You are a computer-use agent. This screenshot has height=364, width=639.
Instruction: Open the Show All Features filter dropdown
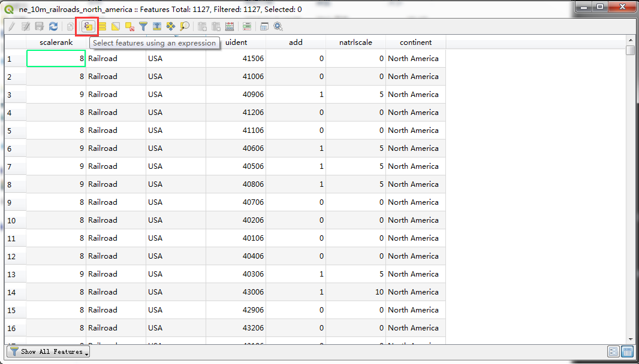point(49,351)
